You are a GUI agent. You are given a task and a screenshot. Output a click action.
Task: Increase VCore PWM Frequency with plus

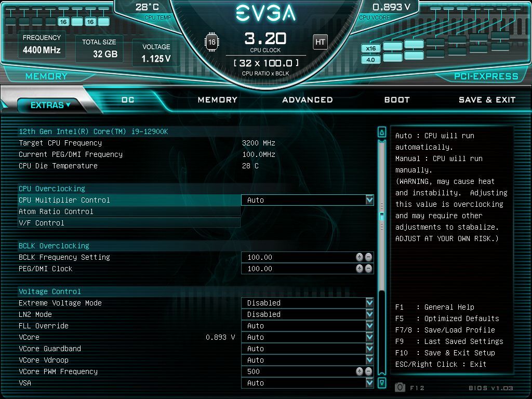360,371
